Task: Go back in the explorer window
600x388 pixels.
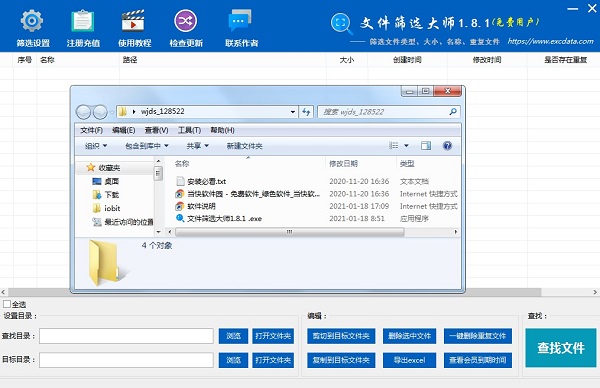Action: (83, 112)
